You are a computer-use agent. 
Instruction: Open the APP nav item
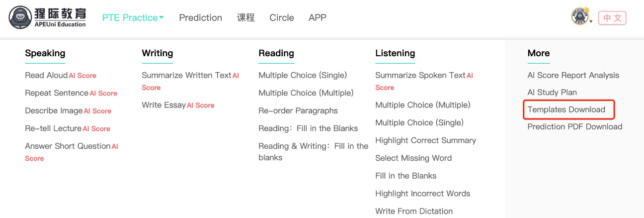(318, 17)
